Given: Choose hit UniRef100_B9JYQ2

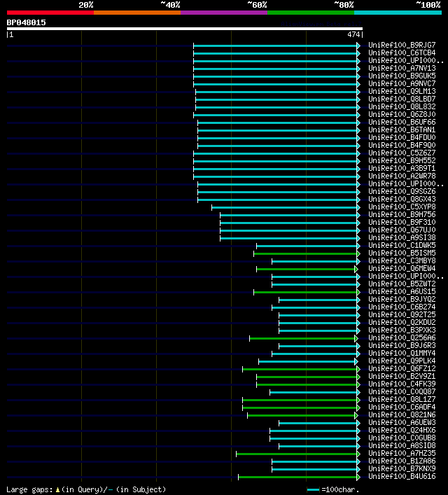Looking at the screenshot, I should tap(402, 299).
